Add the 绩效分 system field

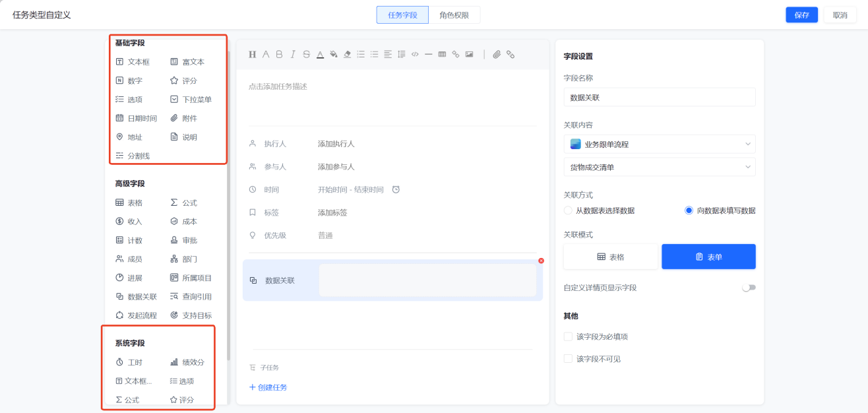[187, 362]
